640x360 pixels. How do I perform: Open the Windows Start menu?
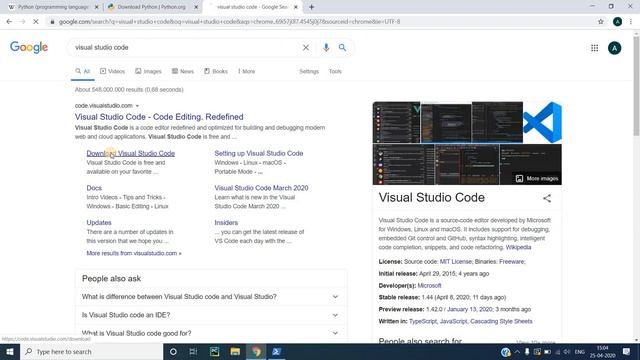click(x=10, y=351)
